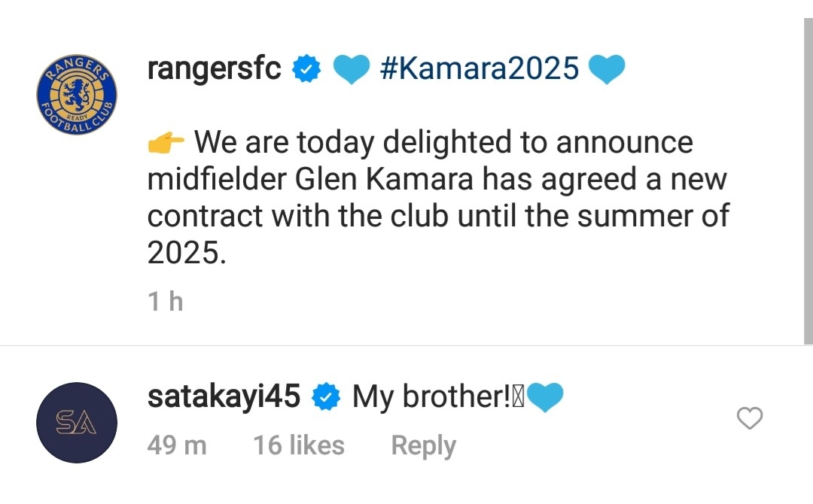Click the pointing hand emoji in caption

(x=166, y=142)
